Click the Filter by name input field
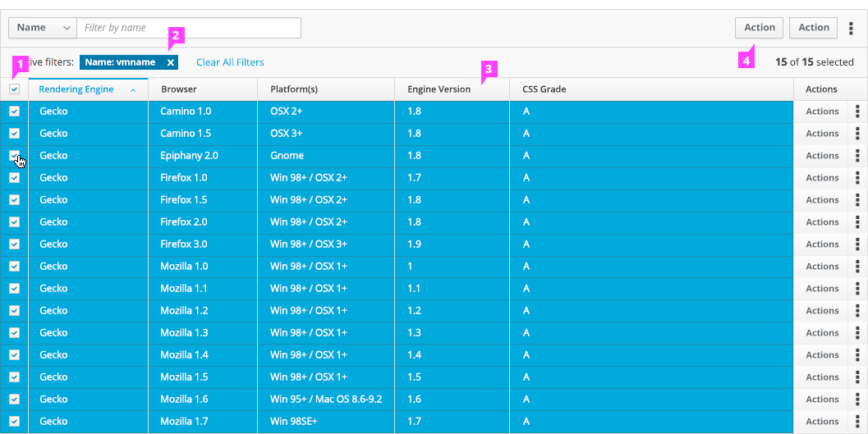The height and width of the screenshot is (434, 868). point(189,28)
